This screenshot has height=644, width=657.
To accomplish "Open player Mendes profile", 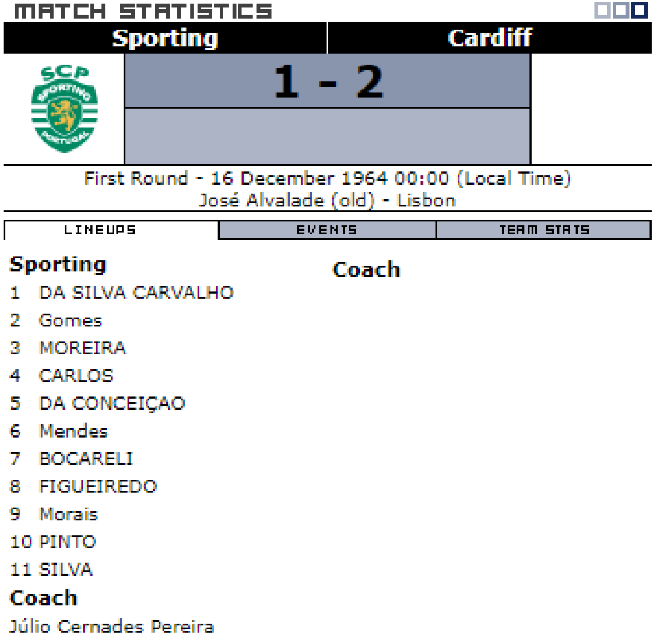I will click(74, 431).
